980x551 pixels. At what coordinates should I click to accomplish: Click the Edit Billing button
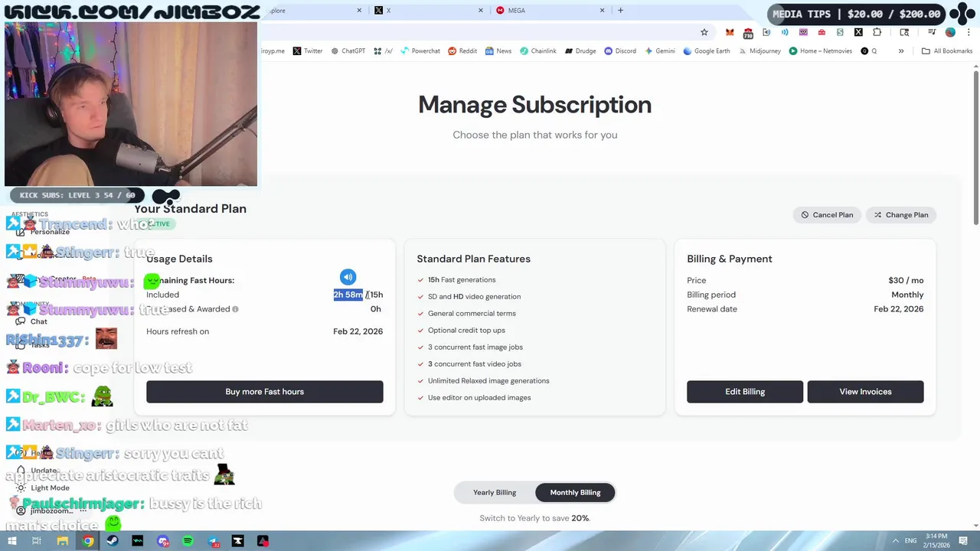click(x=745, y=392)
